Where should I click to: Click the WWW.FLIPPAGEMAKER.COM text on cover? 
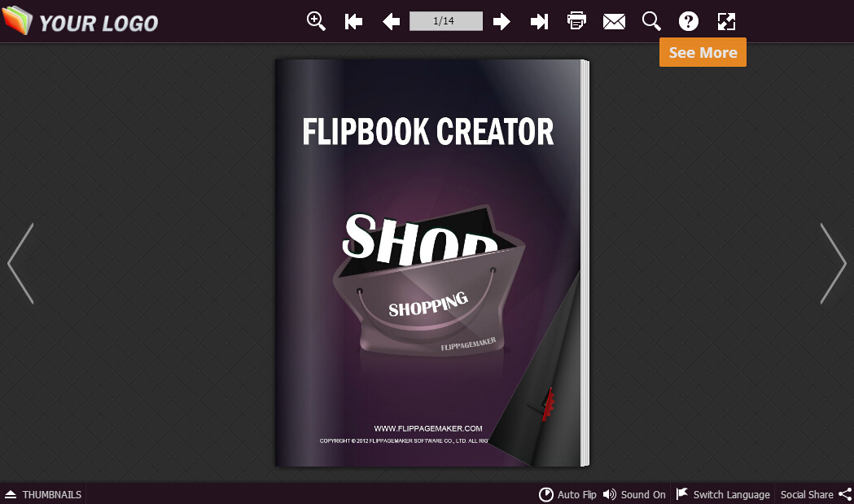pyautogui.click(x=428, y=428)
